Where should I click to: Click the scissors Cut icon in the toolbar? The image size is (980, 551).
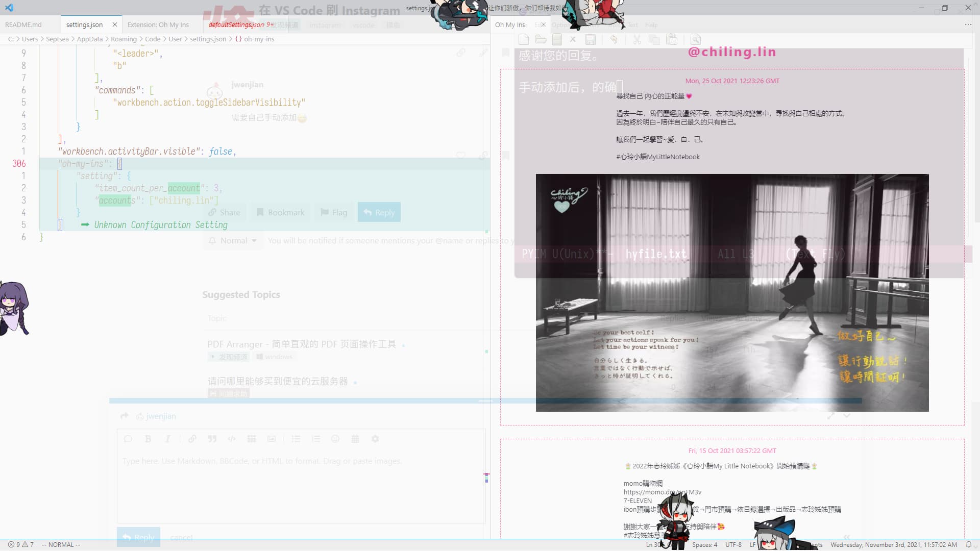click(636, 39)
